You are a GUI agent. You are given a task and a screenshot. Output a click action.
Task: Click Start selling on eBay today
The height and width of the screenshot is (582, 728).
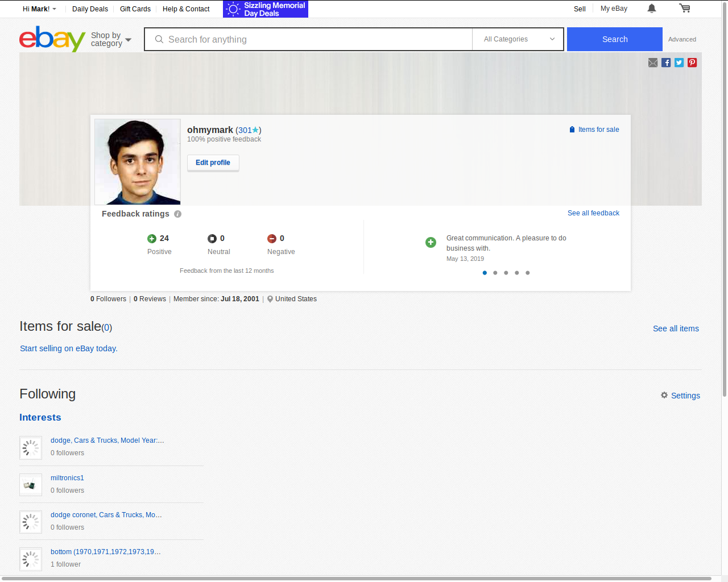[69, 348]
